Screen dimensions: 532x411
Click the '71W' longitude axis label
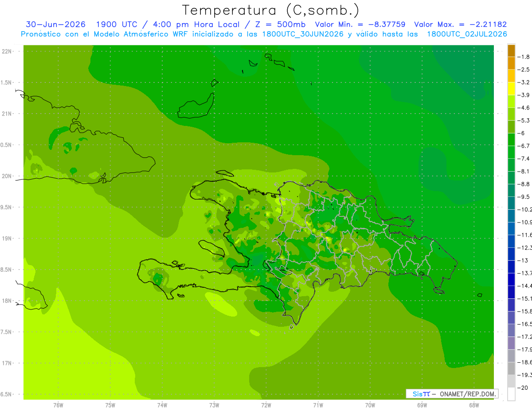tap(318, 405)
